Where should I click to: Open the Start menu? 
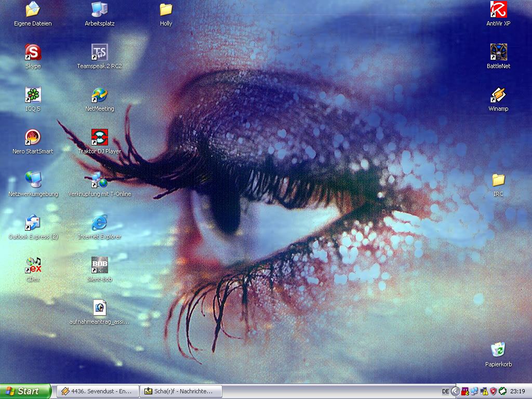coord(25,391)
